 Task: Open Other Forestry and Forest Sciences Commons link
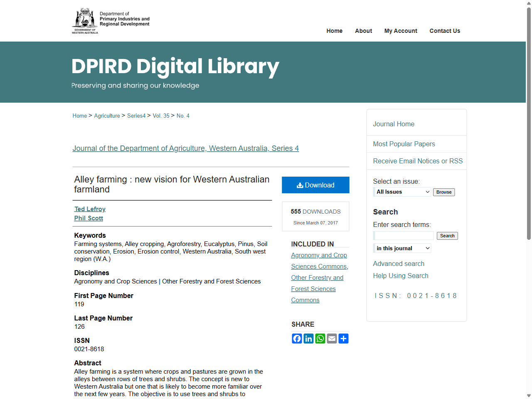click(x=317, y=289)
